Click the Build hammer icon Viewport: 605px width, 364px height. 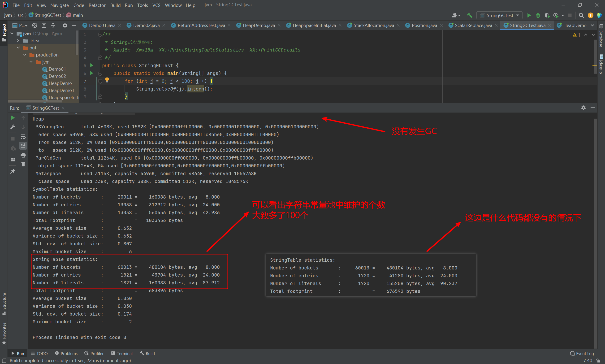[469, 15]
